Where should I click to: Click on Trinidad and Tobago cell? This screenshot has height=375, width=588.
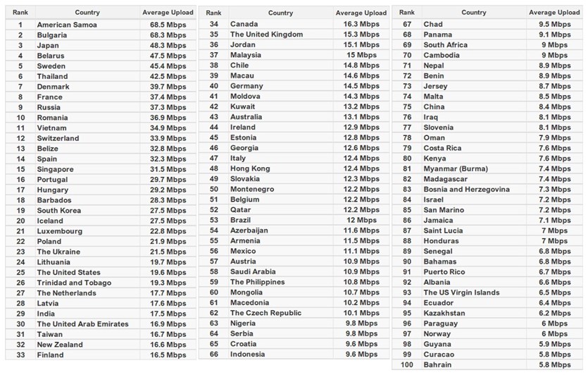coord(74,283)
